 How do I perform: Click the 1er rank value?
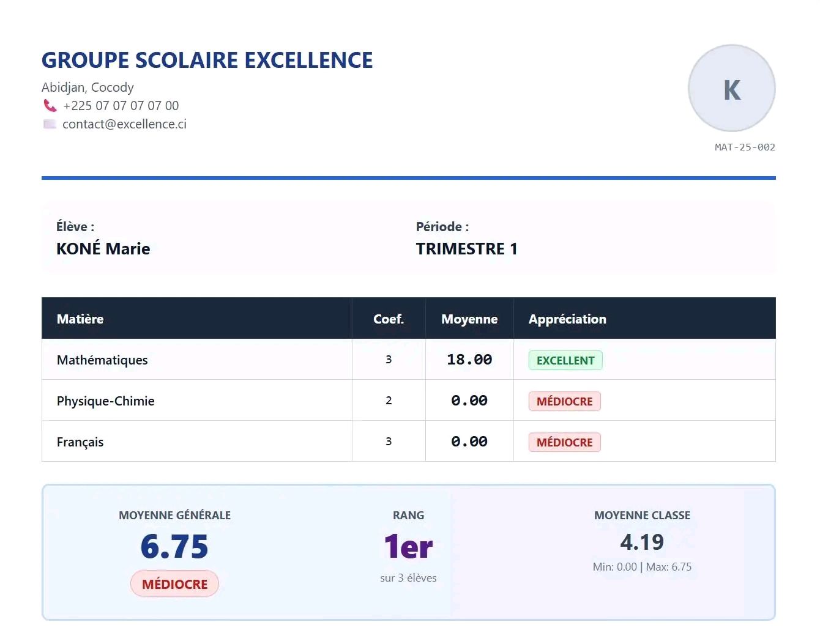coord(408,546)
